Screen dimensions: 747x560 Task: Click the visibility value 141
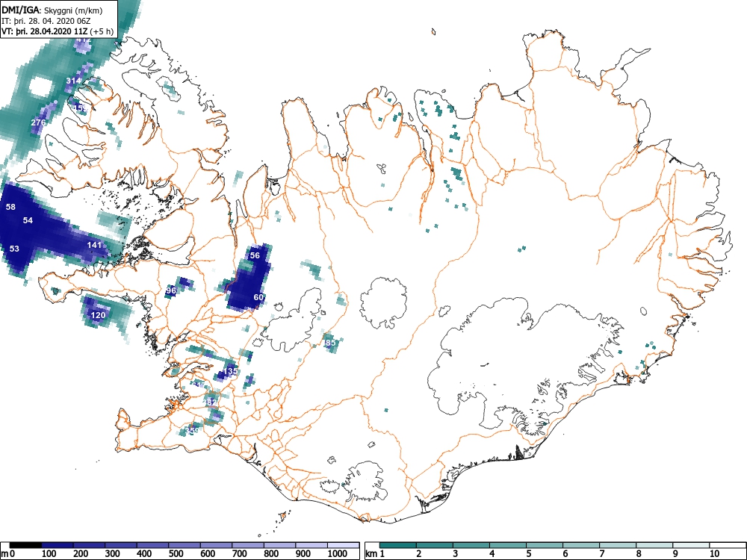tap(94, 245)
